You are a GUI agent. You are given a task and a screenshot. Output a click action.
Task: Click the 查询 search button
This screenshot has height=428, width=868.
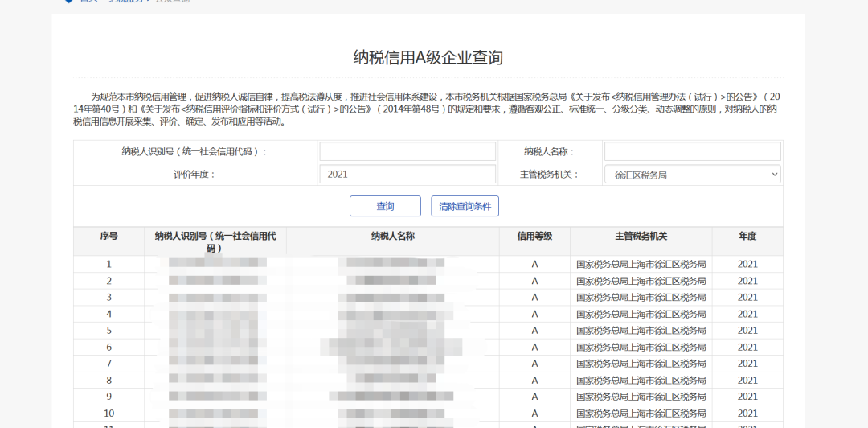pyautogui.click(x=385, y=206)
